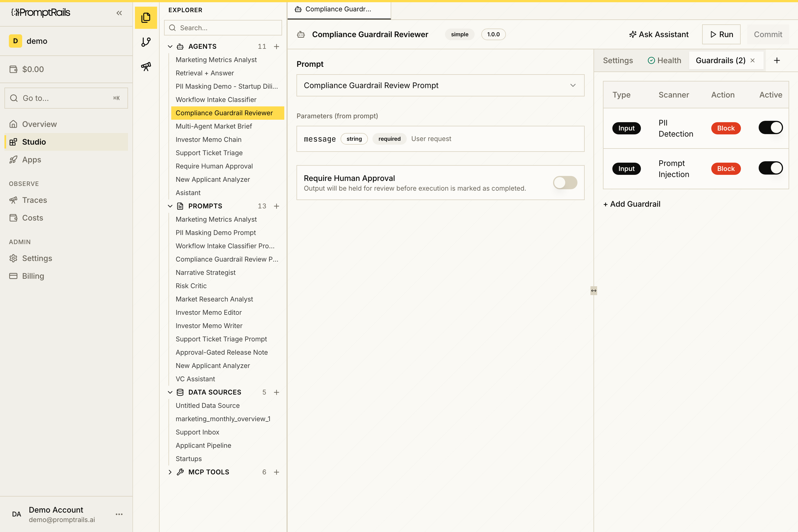Viewport: 798px width, 532px height.
Task: Go to Studio in sidebar
Action: tap(66, 142)
